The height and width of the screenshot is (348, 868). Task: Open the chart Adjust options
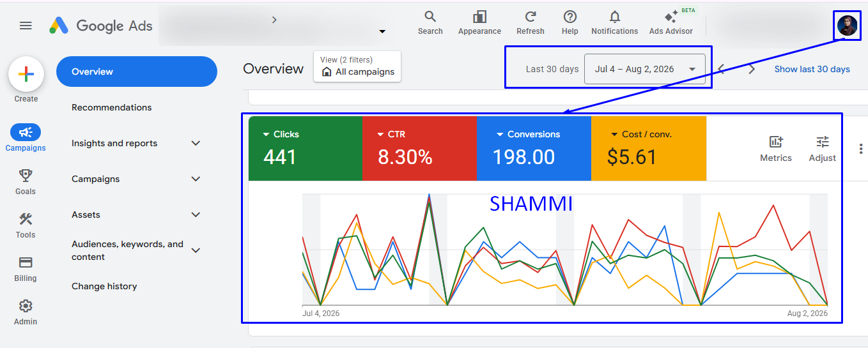(823, 148)
